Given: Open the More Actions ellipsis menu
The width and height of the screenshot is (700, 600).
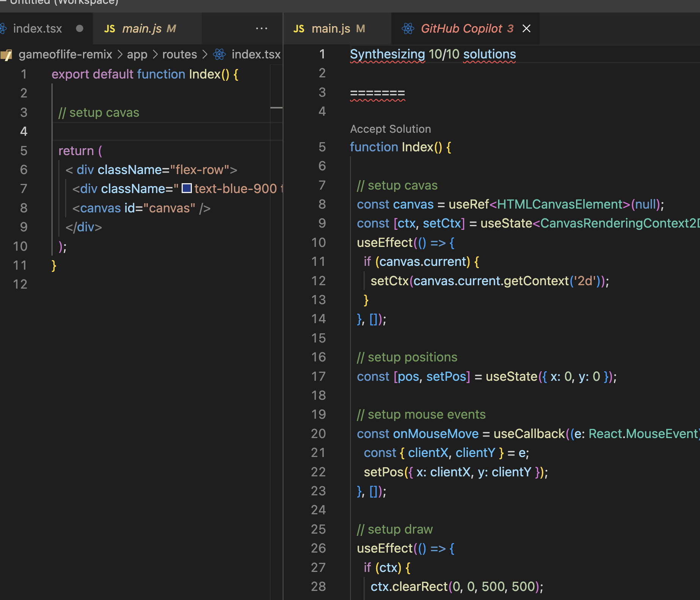Looking at the screenshot, I should click(261, 28).
